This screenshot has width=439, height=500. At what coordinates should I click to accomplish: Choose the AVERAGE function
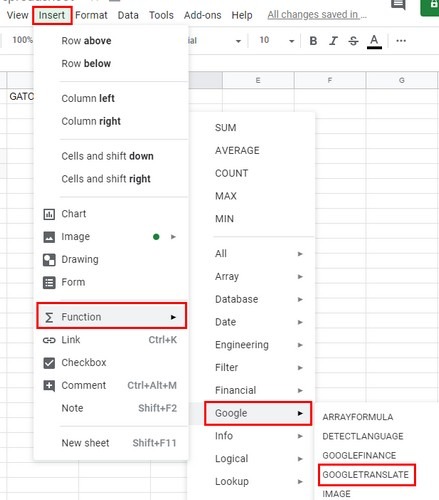click(237, 150)
